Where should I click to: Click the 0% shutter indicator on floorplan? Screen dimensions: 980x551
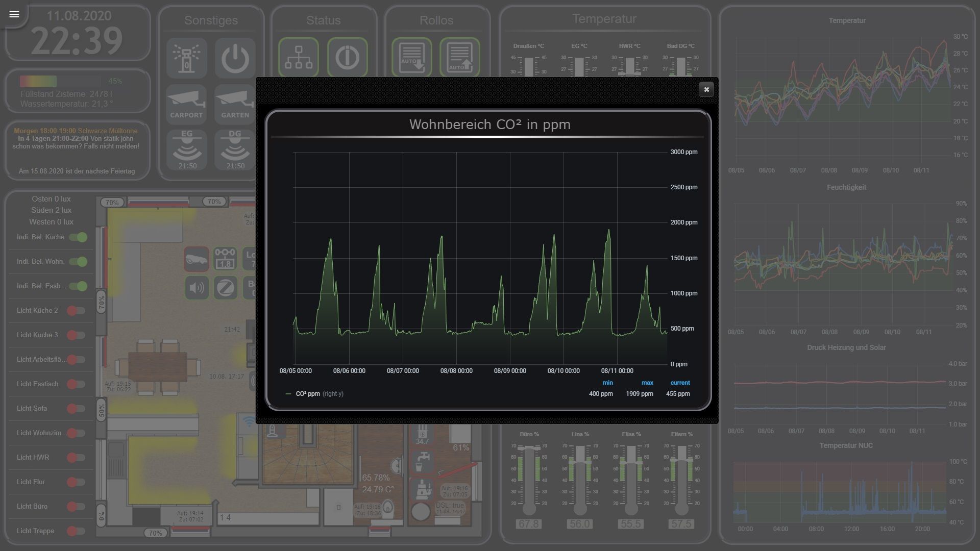[x=102, y=516]
